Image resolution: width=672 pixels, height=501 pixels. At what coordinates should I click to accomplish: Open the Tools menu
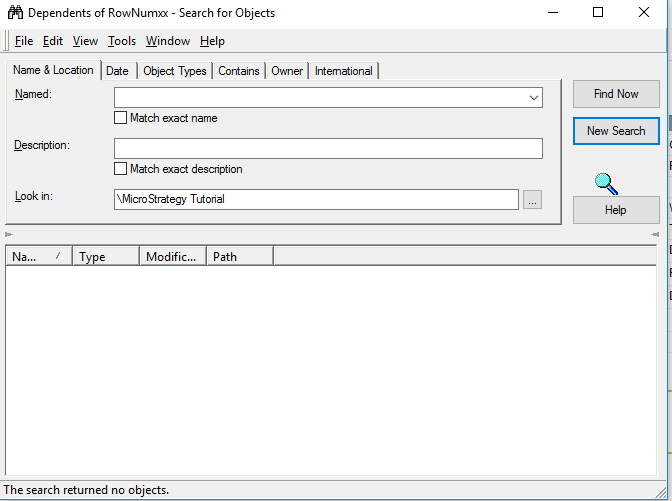coord(122,41)
